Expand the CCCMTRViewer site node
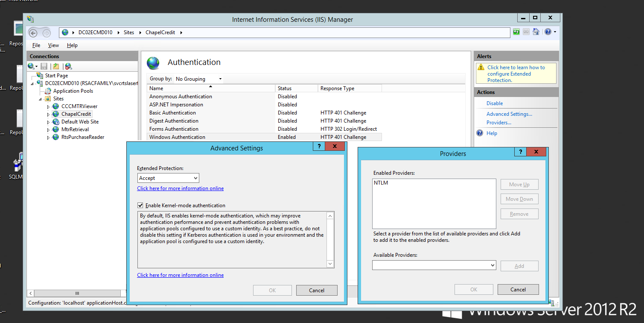 (x=48, y=106)
